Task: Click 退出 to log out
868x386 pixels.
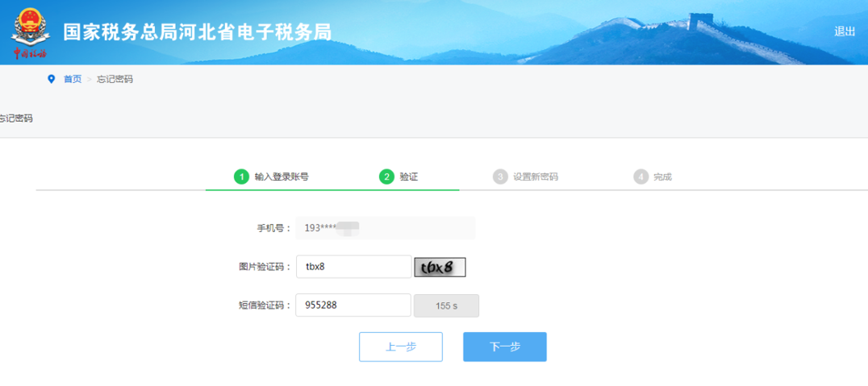Action: (845, 31)
